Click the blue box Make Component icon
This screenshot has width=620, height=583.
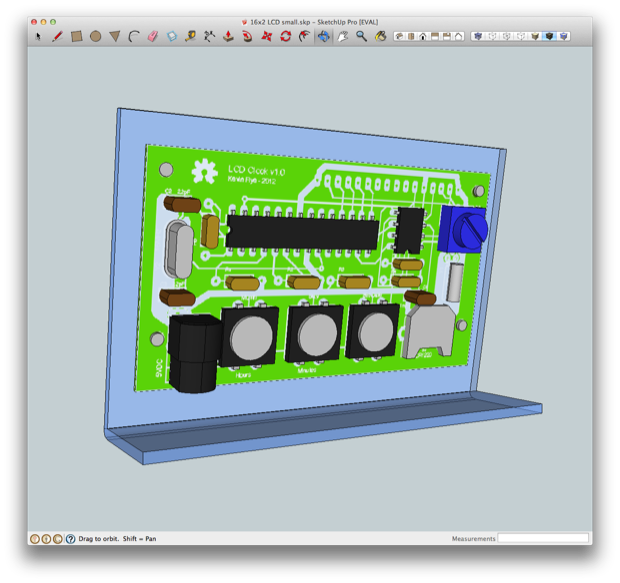[172, 37]
